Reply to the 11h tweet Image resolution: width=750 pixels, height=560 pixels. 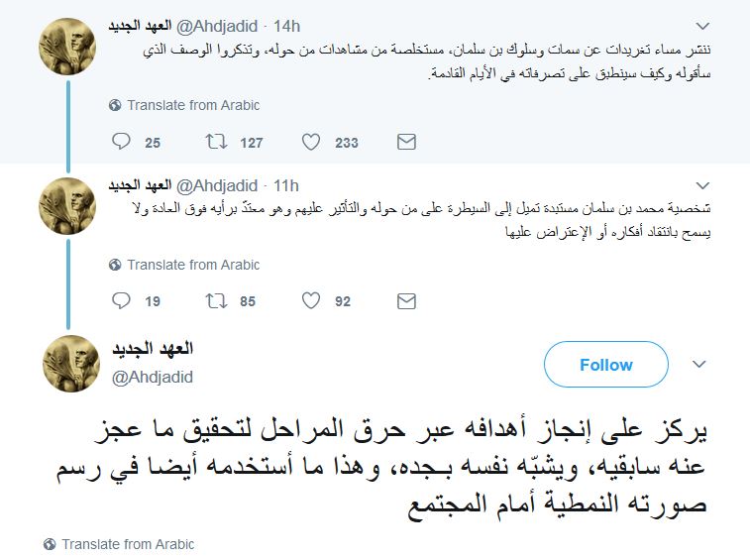pyautogui.click(x=122, y=301)
